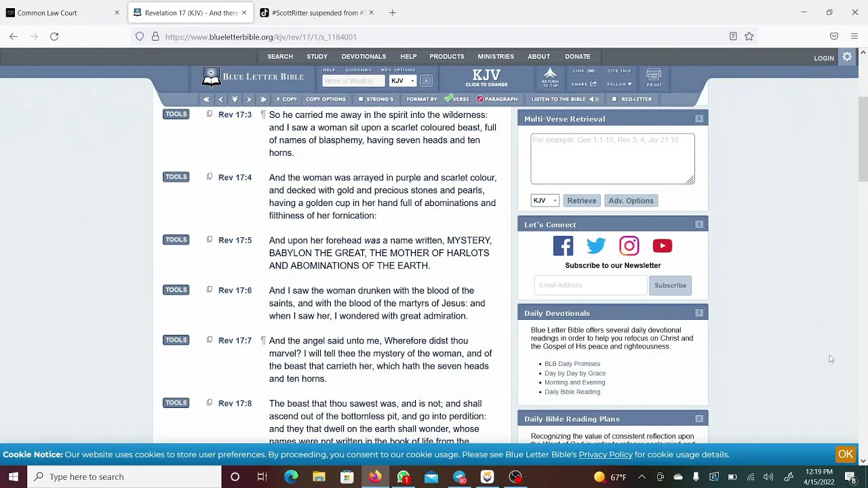
Task: Click the Multi-Verse Retrieval text area
Action: (x=612, y=159)
